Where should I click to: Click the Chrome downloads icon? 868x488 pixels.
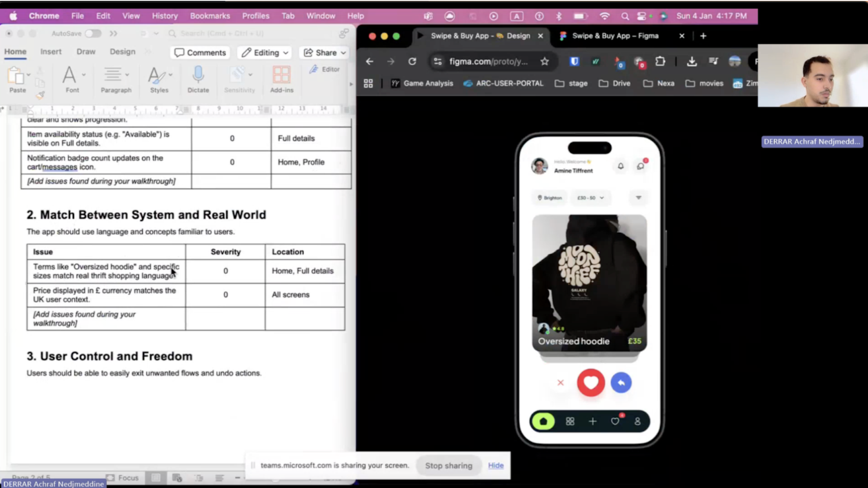pyautogui.click(x=692, y=61)
